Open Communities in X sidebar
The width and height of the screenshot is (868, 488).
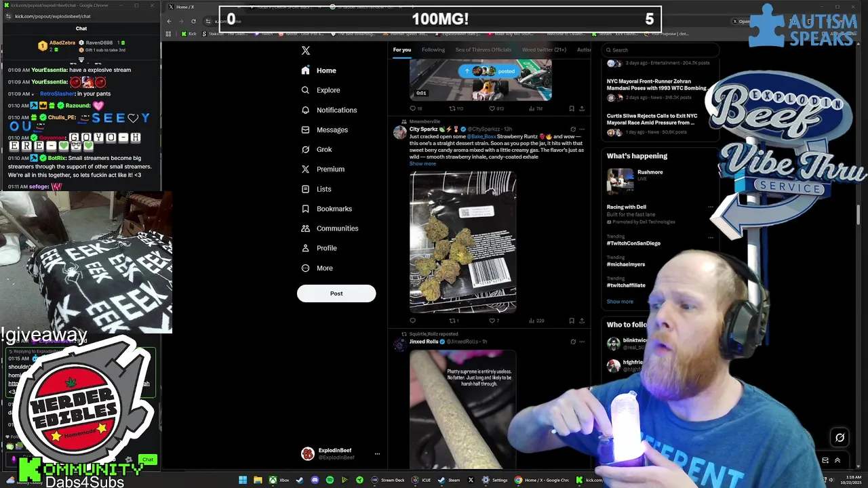pos(330,228)
